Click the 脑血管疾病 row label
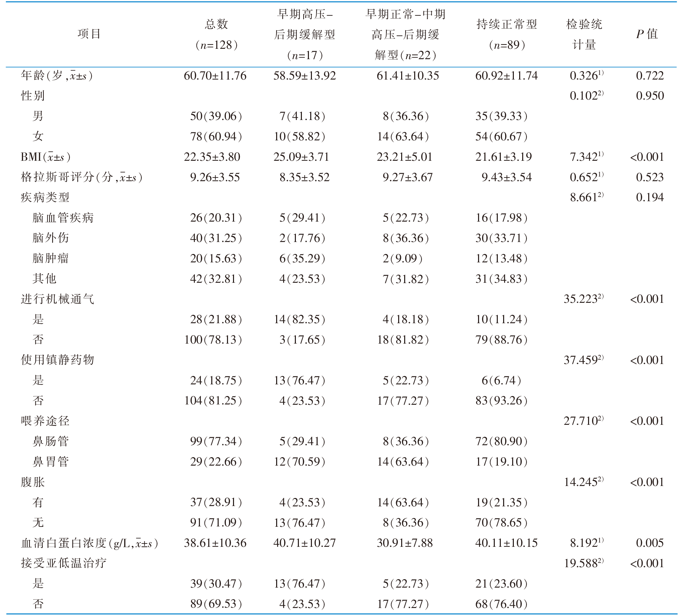685x616 pixels. point(63,218)
